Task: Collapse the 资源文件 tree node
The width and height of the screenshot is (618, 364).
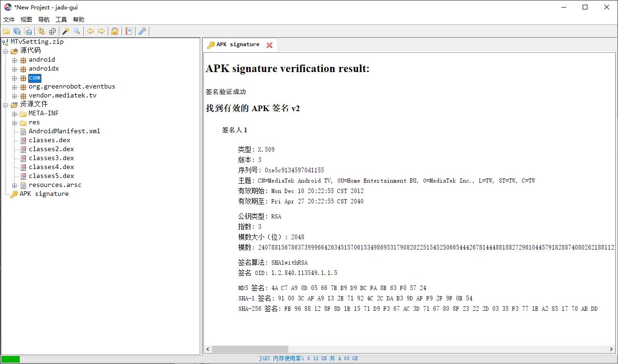Action: point(6,105)
